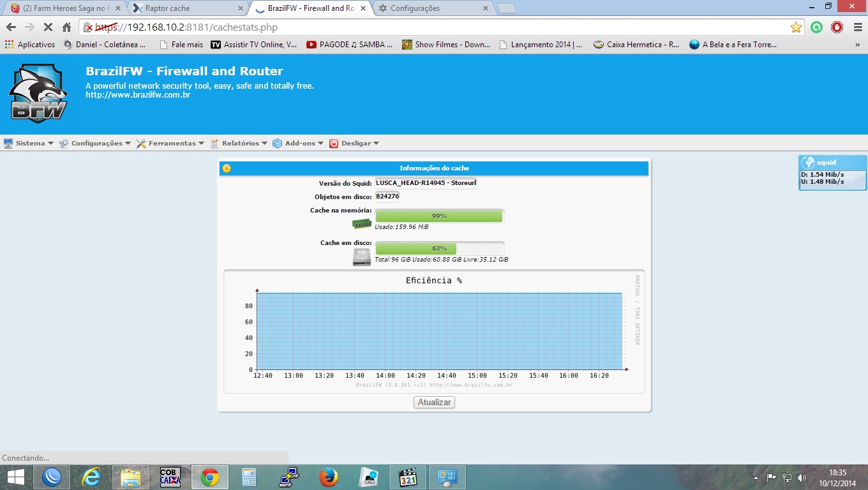Open the Chrome menu

coord(857,27)
